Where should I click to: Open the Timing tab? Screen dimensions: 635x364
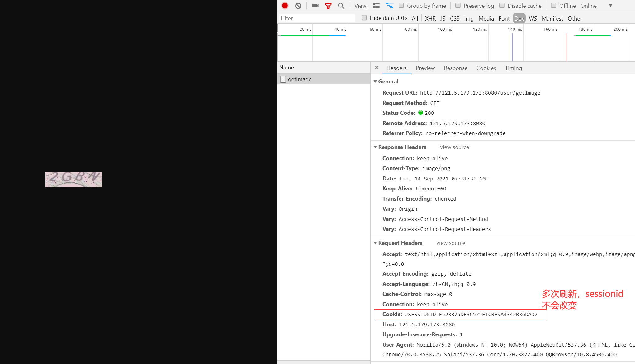click(x=513, y=68)
